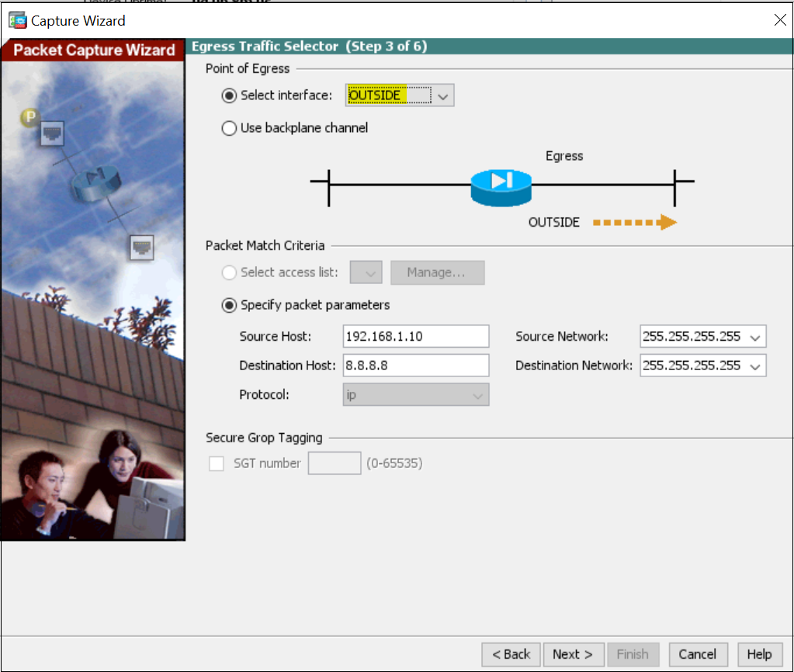Click the SGT number input field
Viewport: 794px width, 672px height.
[x=335, y=463]
